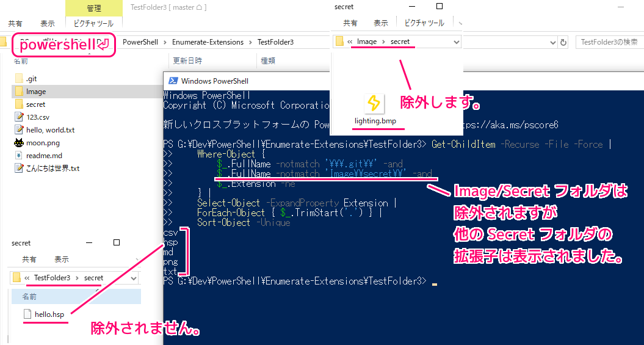
Task: Click the TestFolder3の検索 search box
Action: click(608, 42)
